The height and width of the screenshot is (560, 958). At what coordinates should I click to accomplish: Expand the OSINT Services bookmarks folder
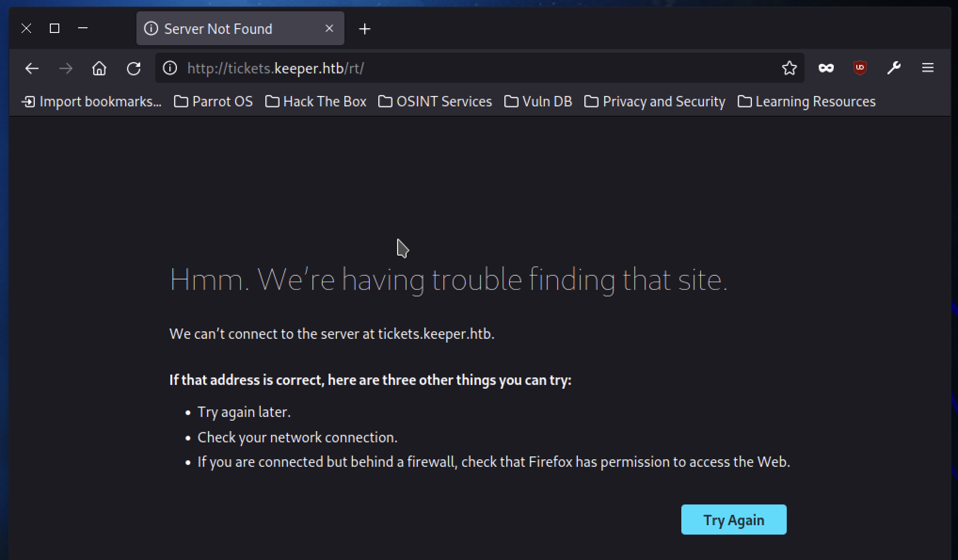[x=435, y=102]
